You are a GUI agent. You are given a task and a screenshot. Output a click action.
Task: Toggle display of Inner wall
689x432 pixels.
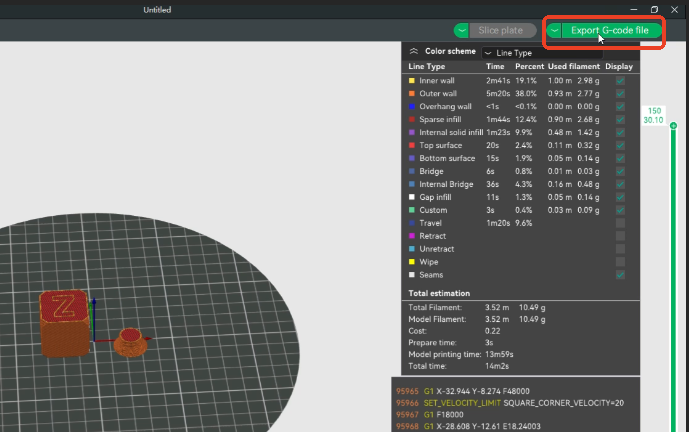point(620,80)
